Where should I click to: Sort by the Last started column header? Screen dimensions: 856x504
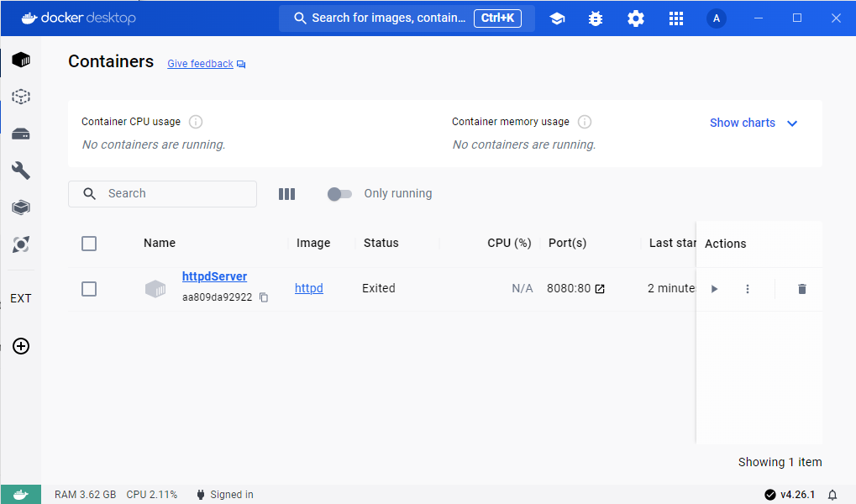[672, 243]
